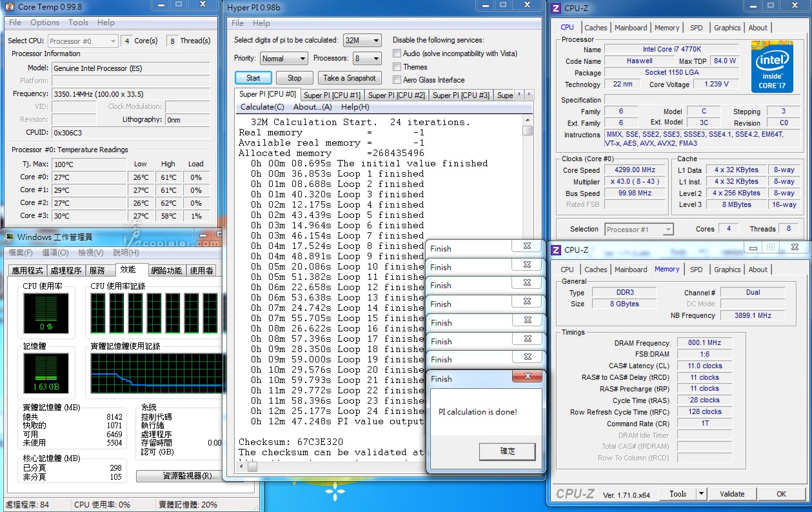Click the Intel Core i7 logo badge
Screen dimensions: 812x512
pyautogui.click(x=771, y=66)
